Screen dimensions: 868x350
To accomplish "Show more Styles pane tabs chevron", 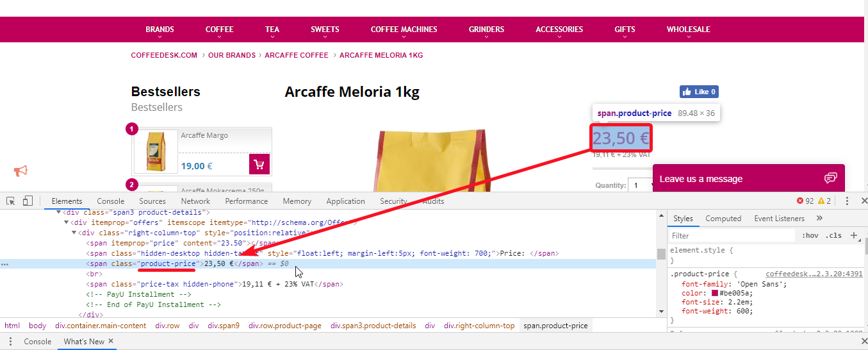I will 819,219.
